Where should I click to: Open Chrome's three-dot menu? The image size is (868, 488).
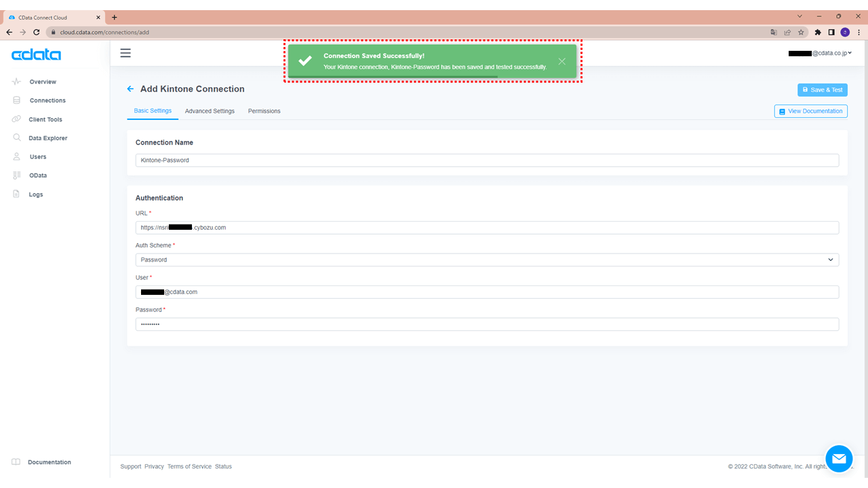[x=859, y=32]
